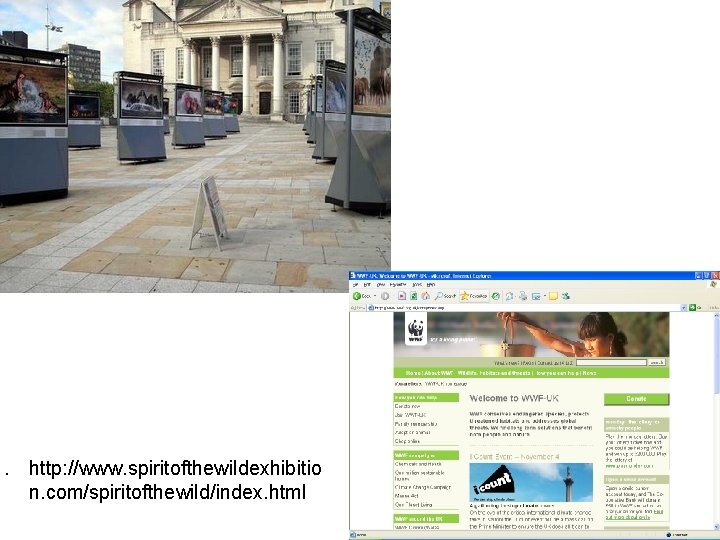Viewport: 720px width, 540px height.
Task: Open the address bar dropdown arrow
Action: click(684, 308)
